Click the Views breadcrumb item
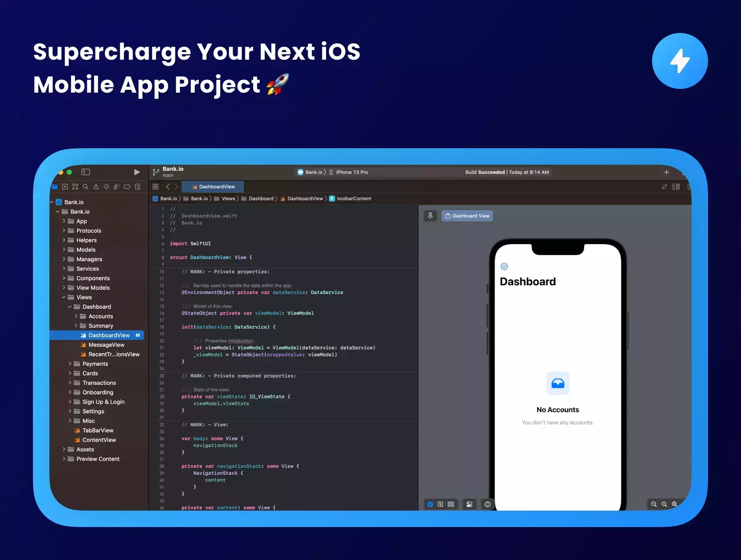Image resolution: width=741 pixels, height=560 pixels. [x=225, y=198]
